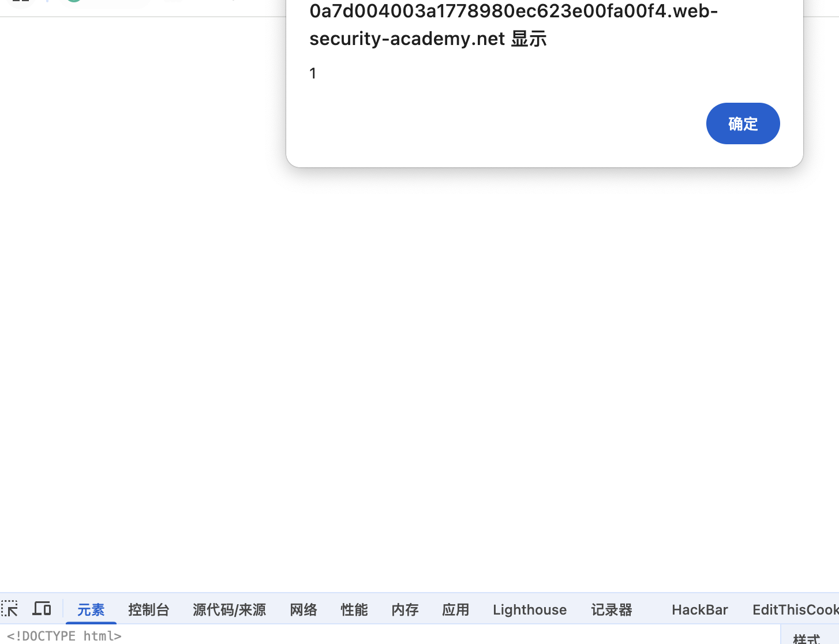The image size is (839, 644).
Task: Click the alert message text "1"
Action: (x=313, y=73)
